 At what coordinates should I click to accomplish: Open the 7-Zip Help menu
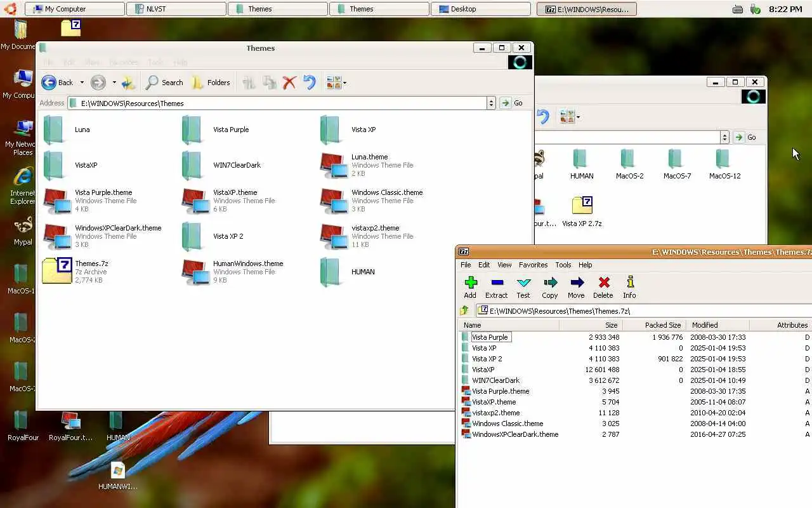pos(586,265)
